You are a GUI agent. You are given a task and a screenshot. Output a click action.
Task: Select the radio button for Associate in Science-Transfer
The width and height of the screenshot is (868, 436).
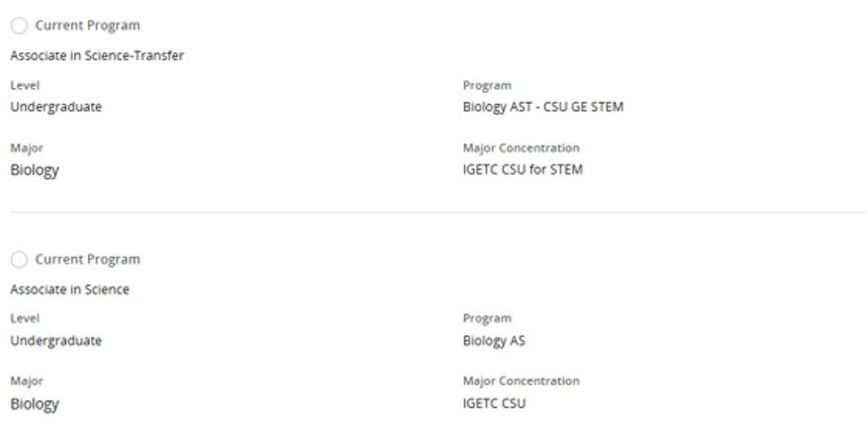[x=18, y=25]
